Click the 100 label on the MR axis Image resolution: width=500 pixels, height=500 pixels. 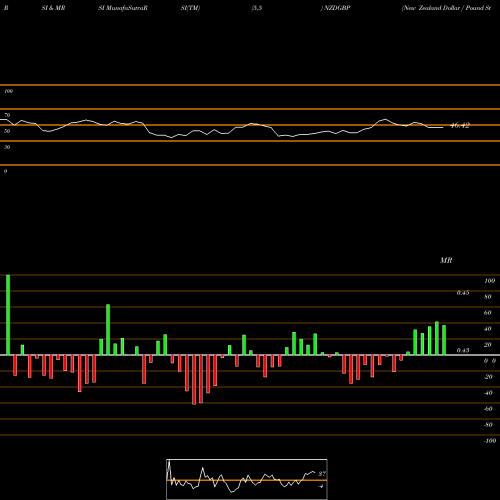click(x=489, y=281)
